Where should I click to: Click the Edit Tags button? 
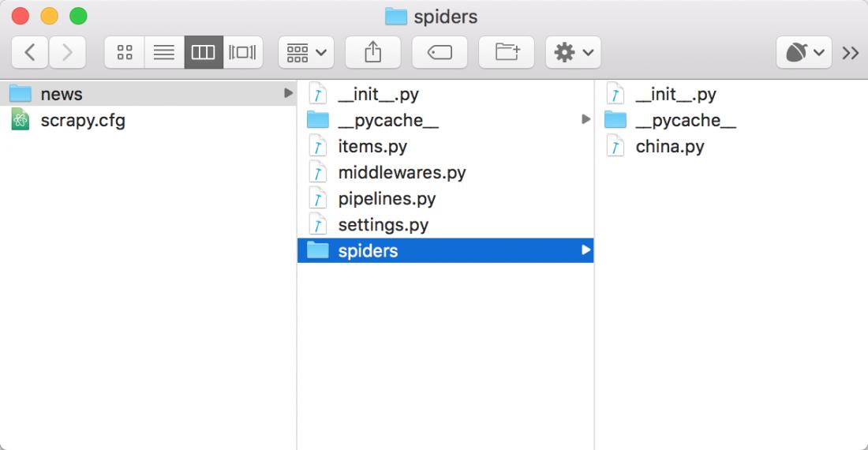click(x=440, y=53)
